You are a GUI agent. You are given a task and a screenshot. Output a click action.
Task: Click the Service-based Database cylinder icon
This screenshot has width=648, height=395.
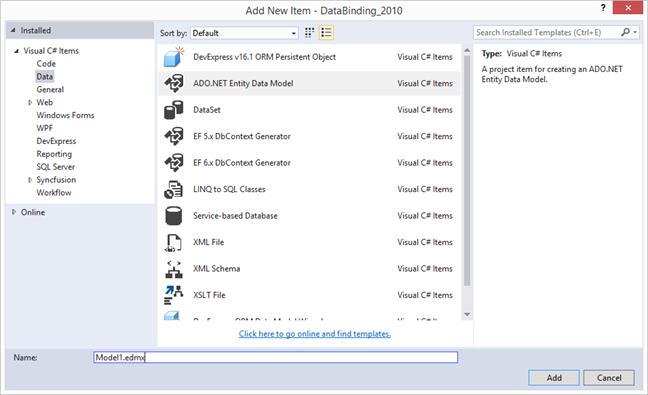174,216
